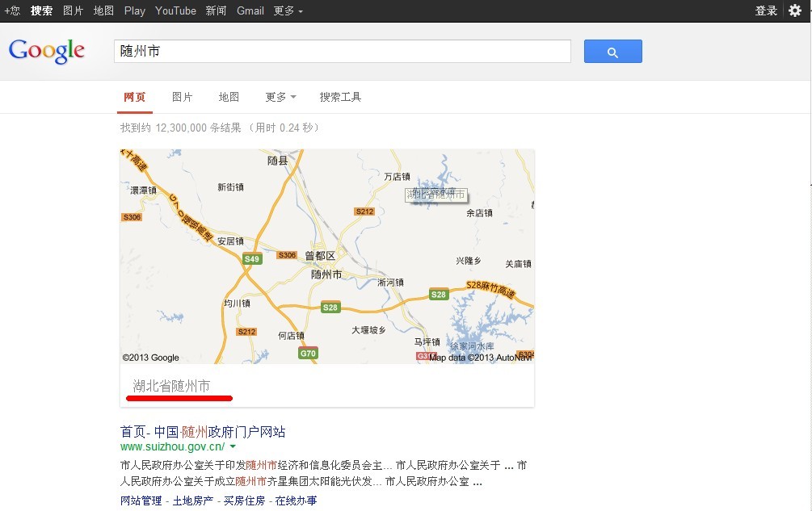The width and height of the screenshot is (812, 511).
Task: Switch to the 地图 search tab
Action: click(229, 96)
